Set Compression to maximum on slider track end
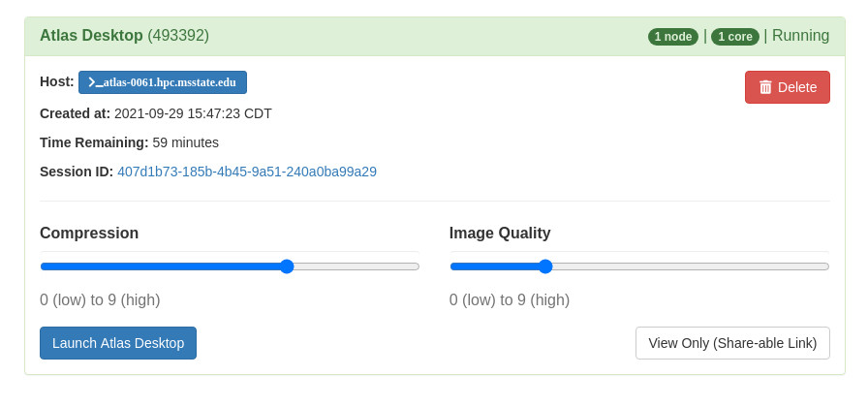Image resolution: width=868 pixels, height=407 pixels. click(x=416, y=266)
